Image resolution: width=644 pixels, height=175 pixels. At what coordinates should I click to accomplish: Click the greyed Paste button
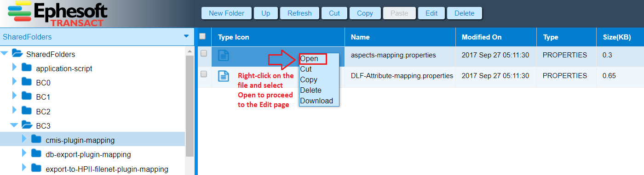coord(399,13)
